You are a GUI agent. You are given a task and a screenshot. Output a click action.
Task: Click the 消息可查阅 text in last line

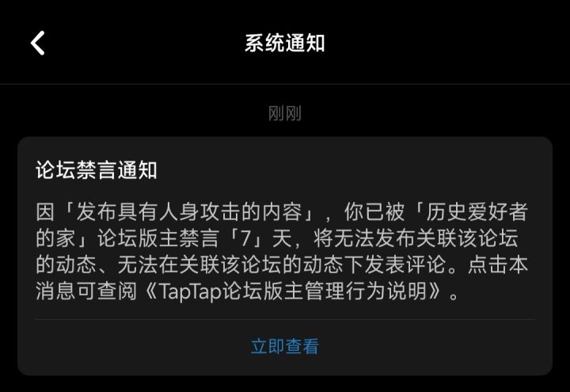86,291
